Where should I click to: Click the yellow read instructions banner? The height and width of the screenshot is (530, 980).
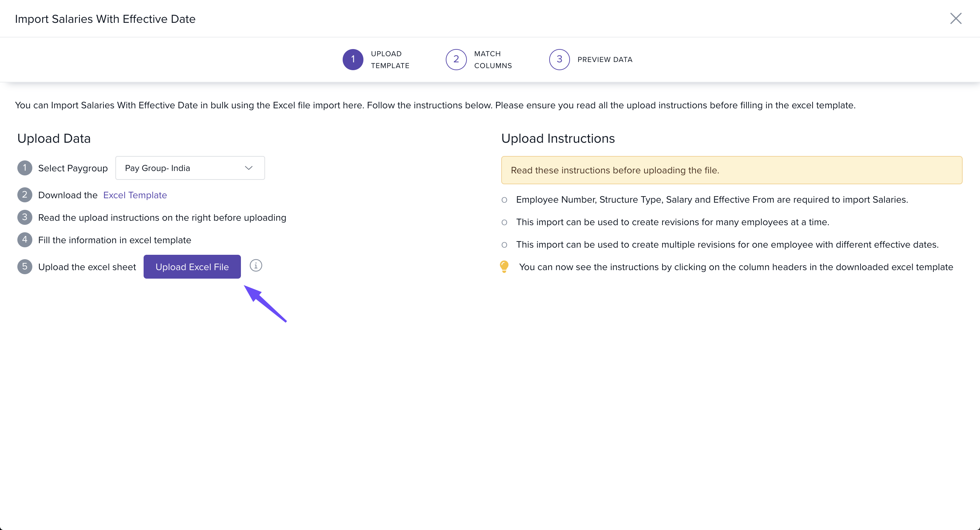(731, 170)
